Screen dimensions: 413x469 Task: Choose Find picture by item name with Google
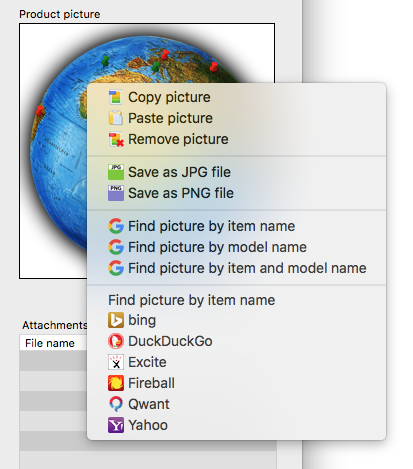click(x=211, y=226)
